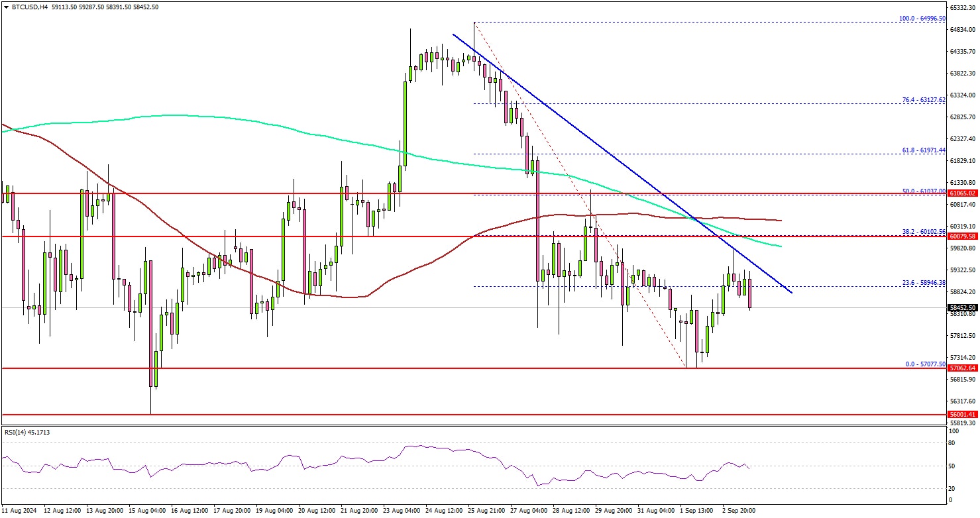Select the 61.8 Fibonacci level label at 61971.44
Viewport: 980px width, 518px height.
coord(922,151)
